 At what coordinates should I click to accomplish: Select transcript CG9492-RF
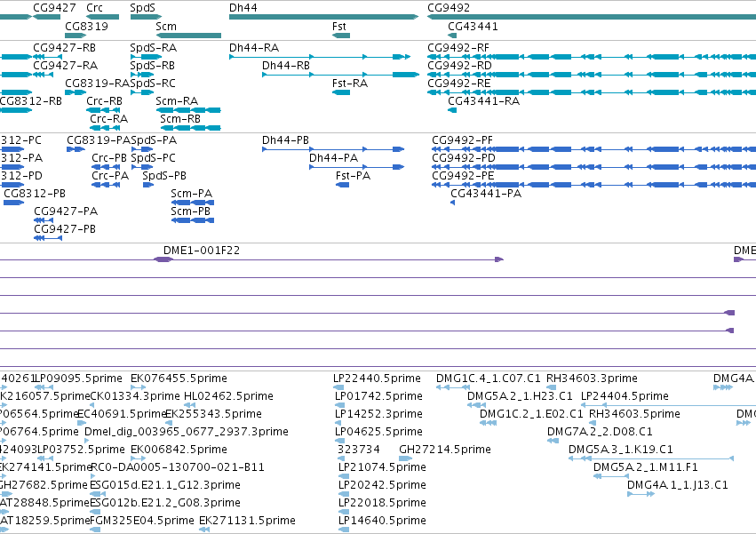coord(592,57)
